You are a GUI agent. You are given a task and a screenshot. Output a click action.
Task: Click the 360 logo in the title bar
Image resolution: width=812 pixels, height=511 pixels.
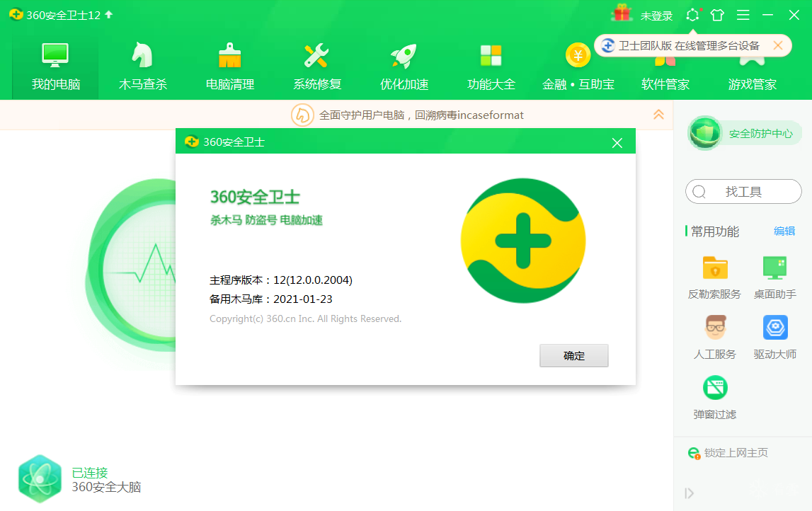pyautogui.click(x=16, y=14)
